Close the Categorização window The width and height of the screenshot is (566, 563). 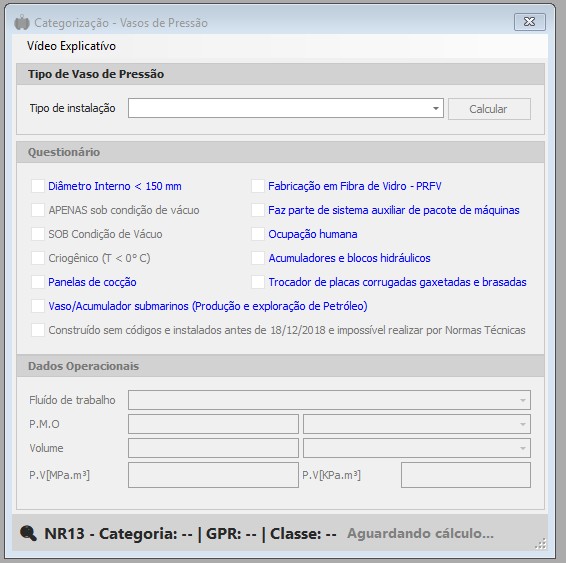(530, 22)
